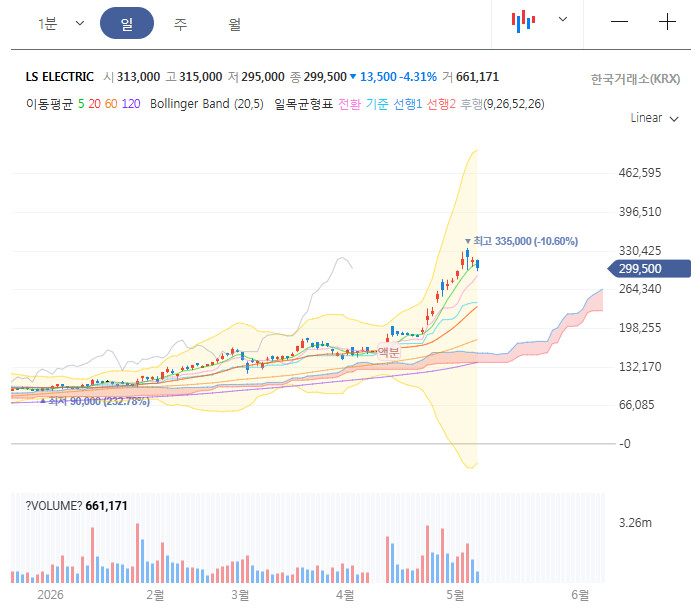Click the 462,595 price axis label
This screenshot has width=695, height=609.
click(640, 173)
